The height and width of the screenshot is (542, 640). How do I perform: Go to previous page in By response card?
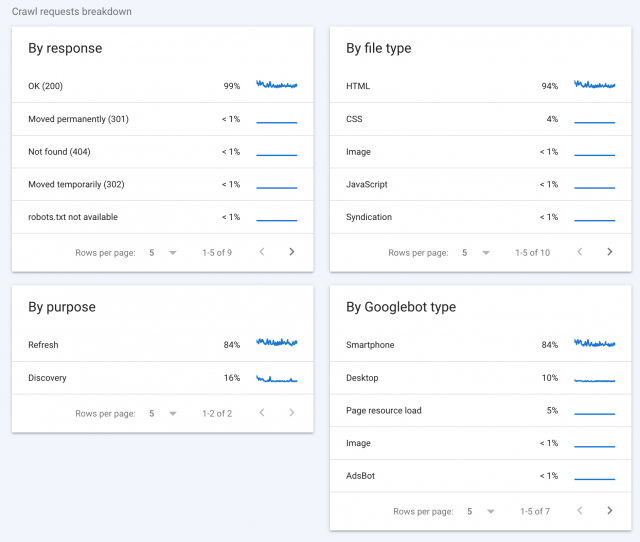pyautogui.click(x=262, y=252)
